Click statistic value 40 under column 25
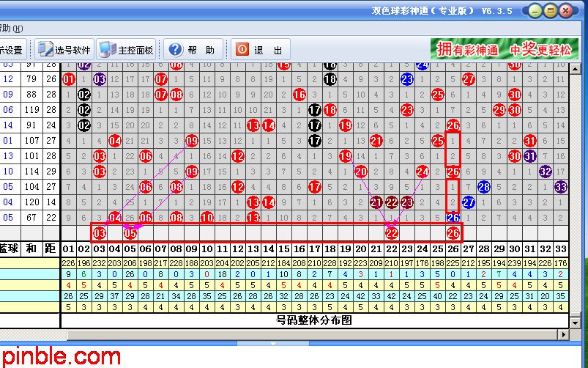Viewport: 588px width, 368px height. click(438, 296)
